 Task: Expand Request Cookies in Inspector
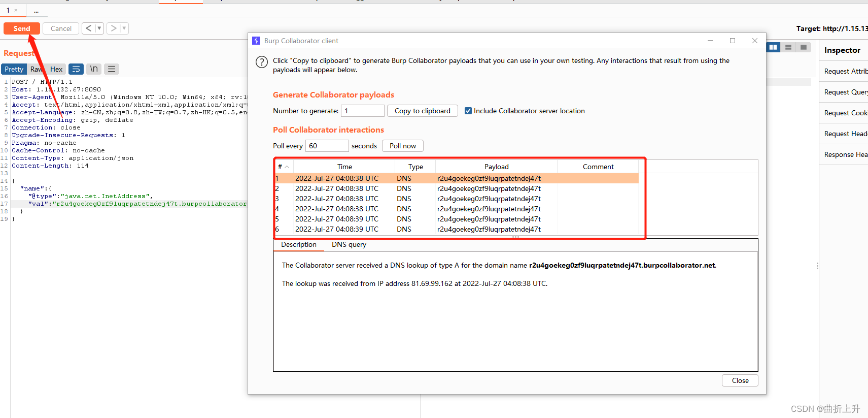[x=844, y=113]
